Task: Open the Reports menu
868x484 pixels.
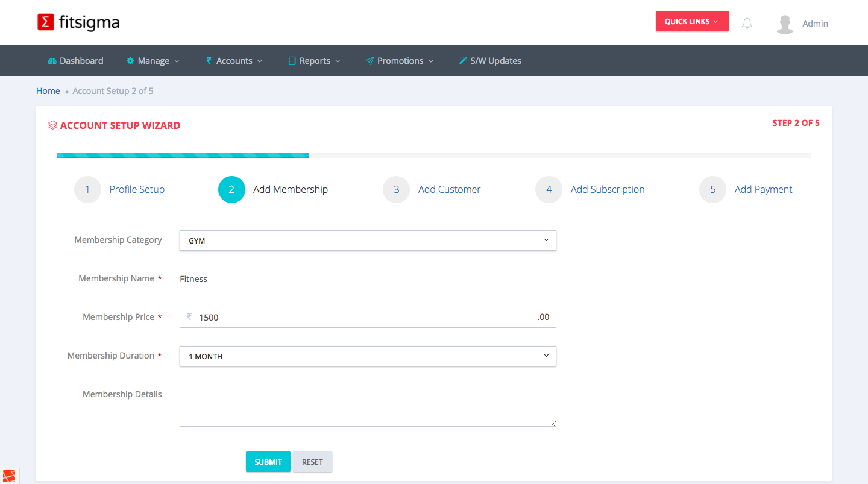Action: pos(315,61)
